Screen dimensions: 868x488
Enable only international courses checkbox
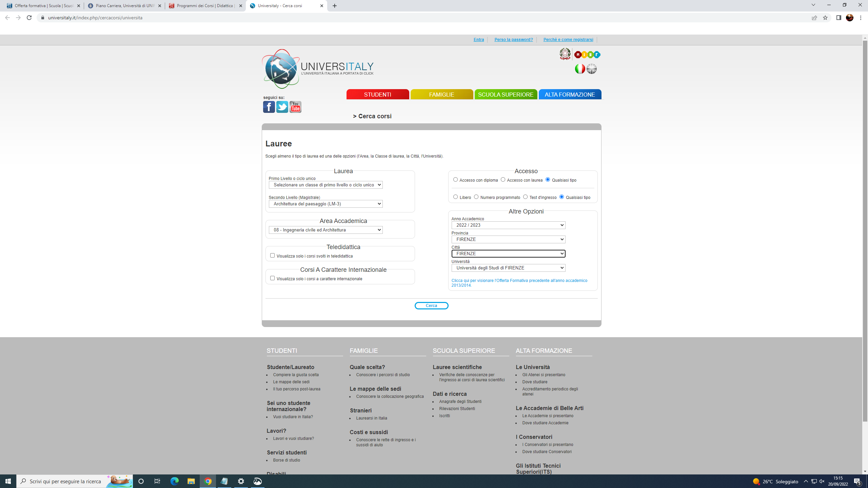pyautogui.click(x=272, y=278)
